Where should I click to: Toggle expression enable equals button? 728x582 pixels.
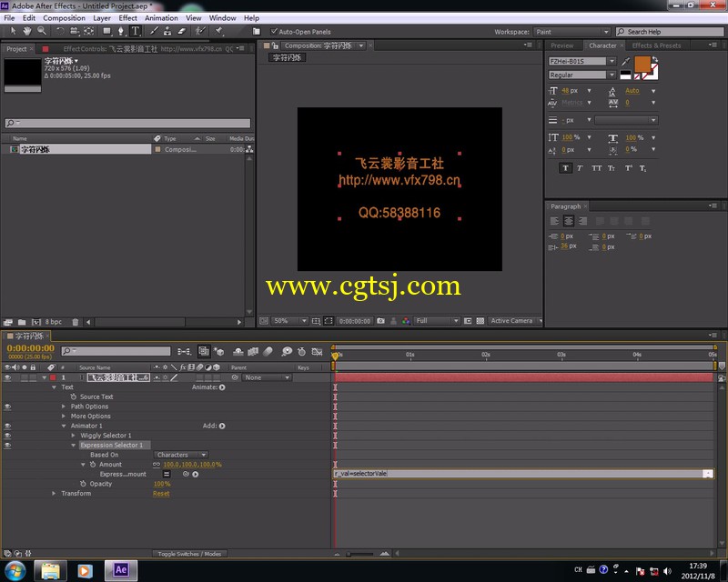[167, 474]
